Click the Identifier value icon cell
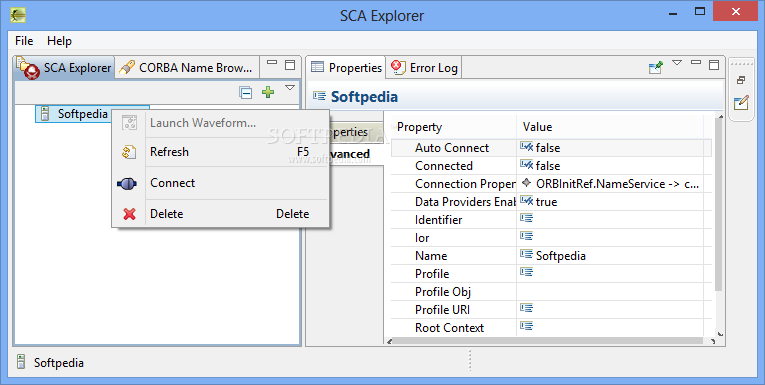The image size is (765, 385). pos(526,218)
